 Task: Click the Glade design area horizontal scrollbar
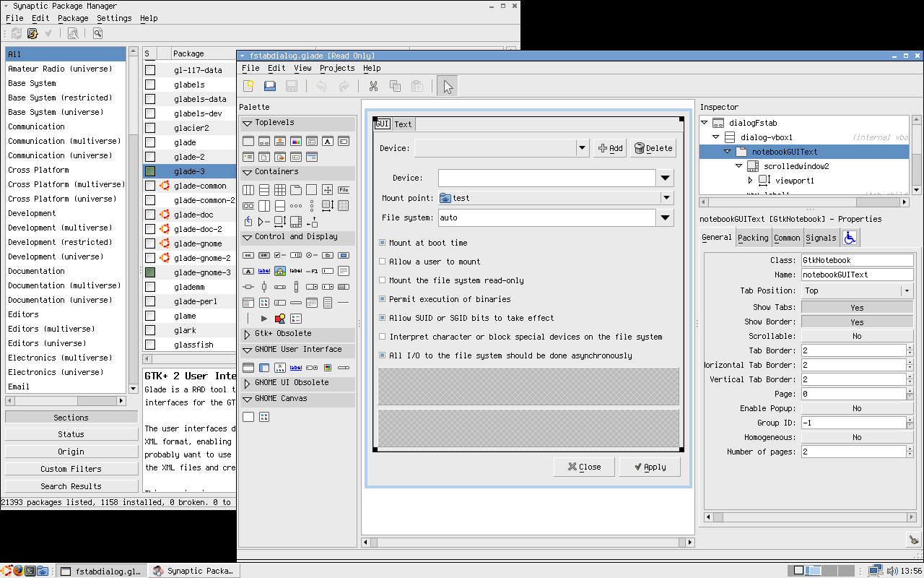(528, 542)
